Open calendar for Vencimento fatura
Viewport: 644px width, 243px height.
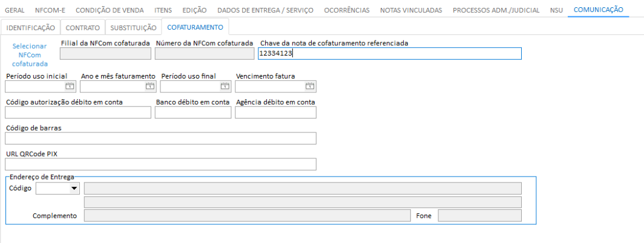(x=310, y=86)
